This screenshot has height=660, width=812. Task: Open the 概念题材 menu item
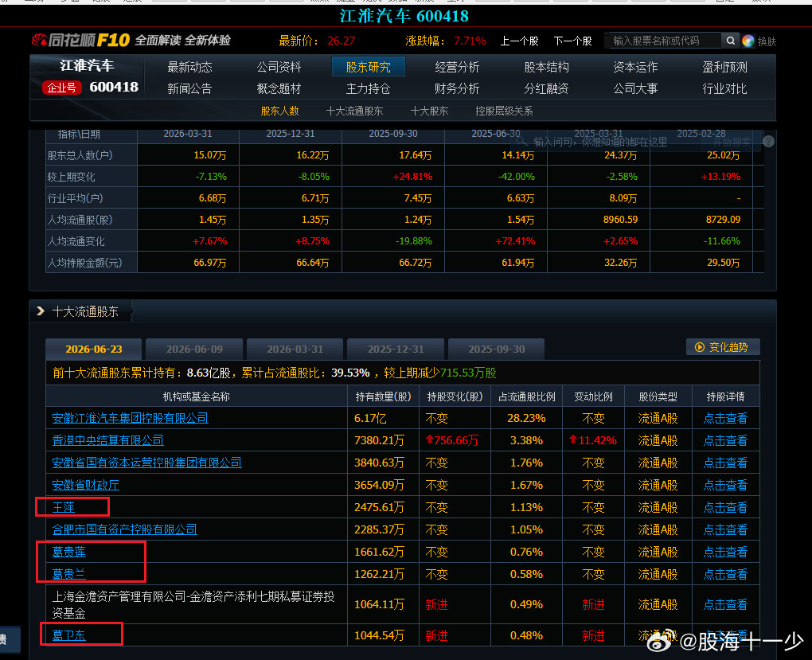pyautogui.click(x=279, y=88)
